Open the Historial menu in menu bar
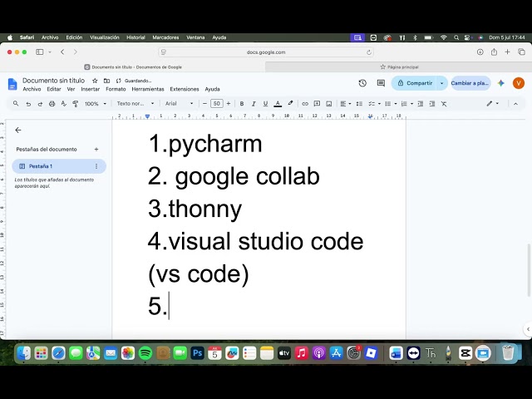This screenshot has width=532, height=399. tap(135, 37)
